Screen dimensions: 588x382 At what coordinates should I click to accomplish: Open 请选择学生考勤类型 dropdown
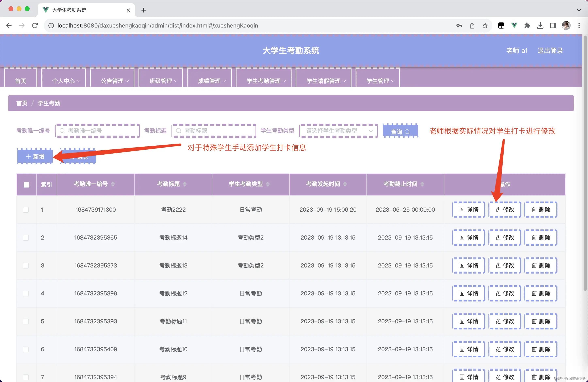point(338,131)
